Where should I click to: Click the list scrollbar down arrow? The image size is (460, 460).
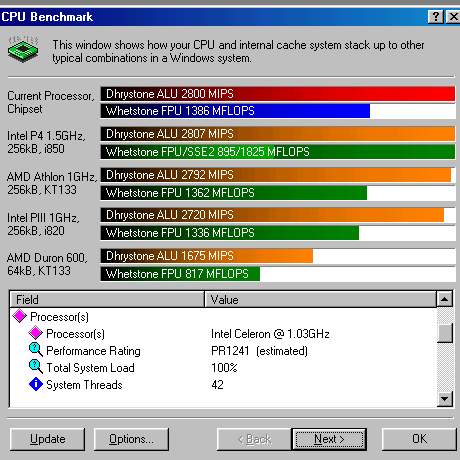445,398
